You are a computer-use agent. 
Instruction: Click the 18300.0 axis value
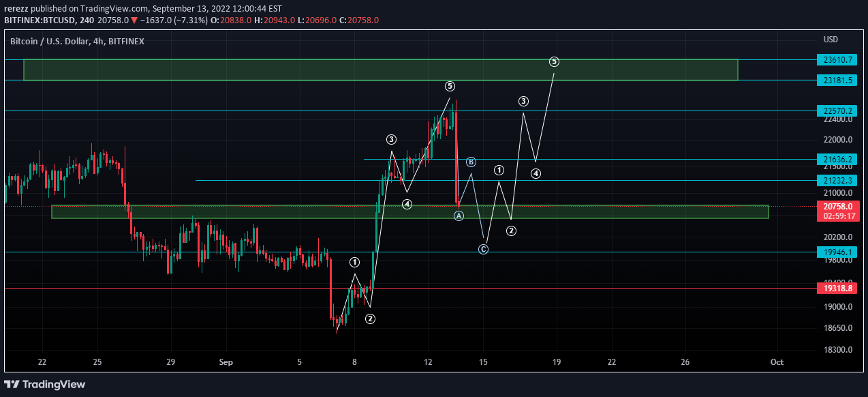coord(838,350)
